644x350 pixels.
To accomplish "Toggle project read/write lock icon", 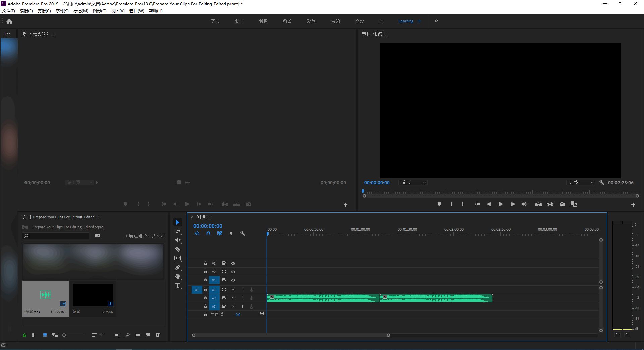I will pos(24,335).
